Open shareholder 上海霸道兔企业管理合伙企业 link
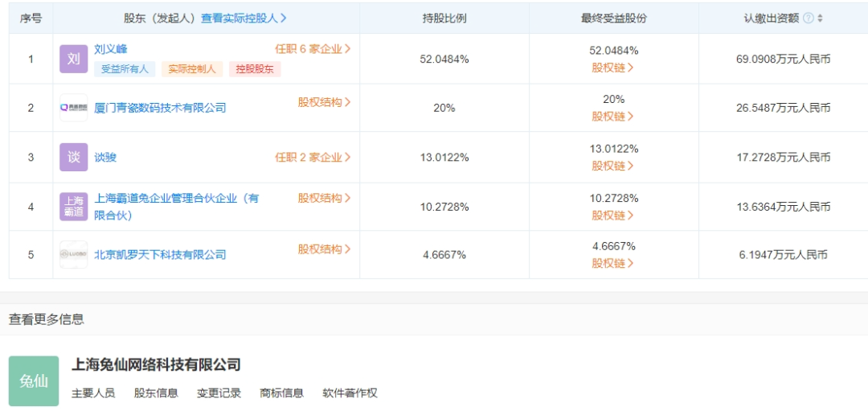Image resolution: width=868 pixels, height=411 pixels. pyautogui.click(x=177, y=207)
